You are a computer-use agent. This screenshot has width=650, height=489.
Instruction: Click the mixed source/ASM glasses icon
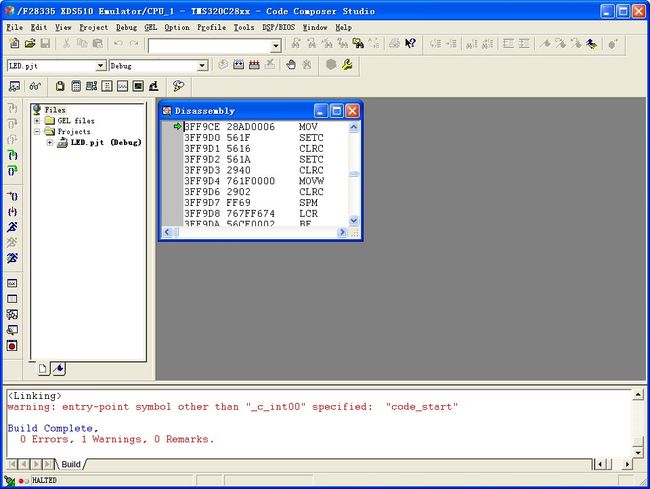(35, 86)
